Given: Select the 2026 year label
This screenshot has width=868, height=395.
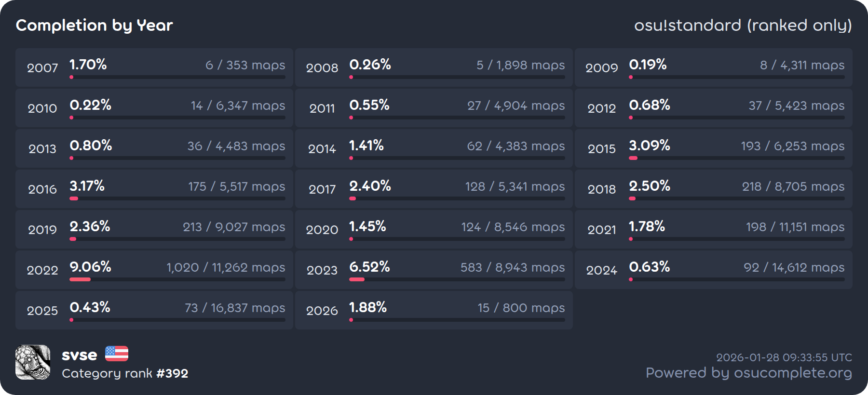Looking at the screenshot, I should coord(322,311).
